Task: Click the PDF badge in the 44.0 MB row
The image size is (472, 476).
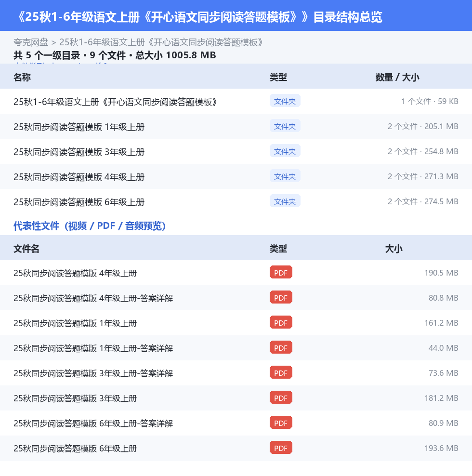Action: point(281,347)
